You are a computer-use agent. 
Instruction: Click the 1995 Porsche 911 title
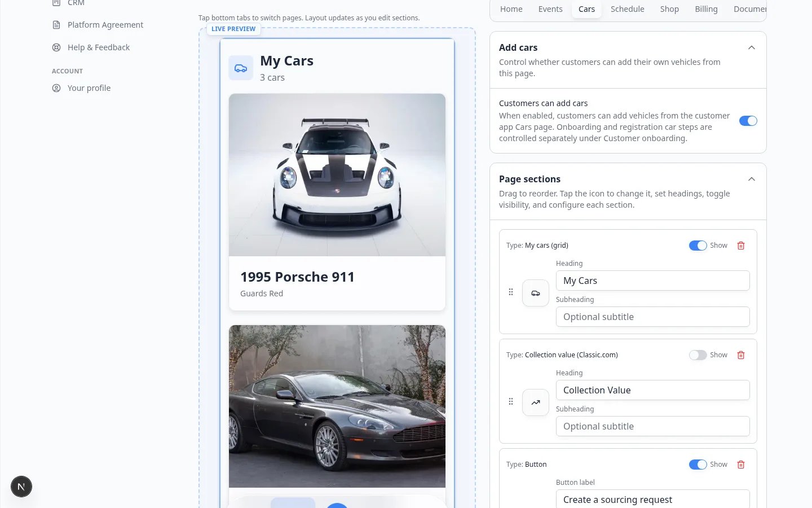[297, 277]
